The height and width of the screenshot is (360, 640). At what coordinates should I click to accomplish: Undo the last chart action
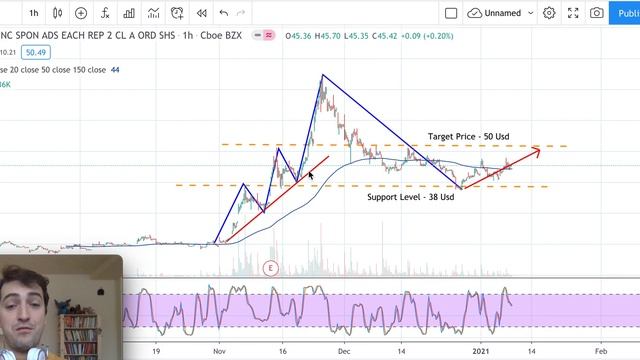pos(224,13)
